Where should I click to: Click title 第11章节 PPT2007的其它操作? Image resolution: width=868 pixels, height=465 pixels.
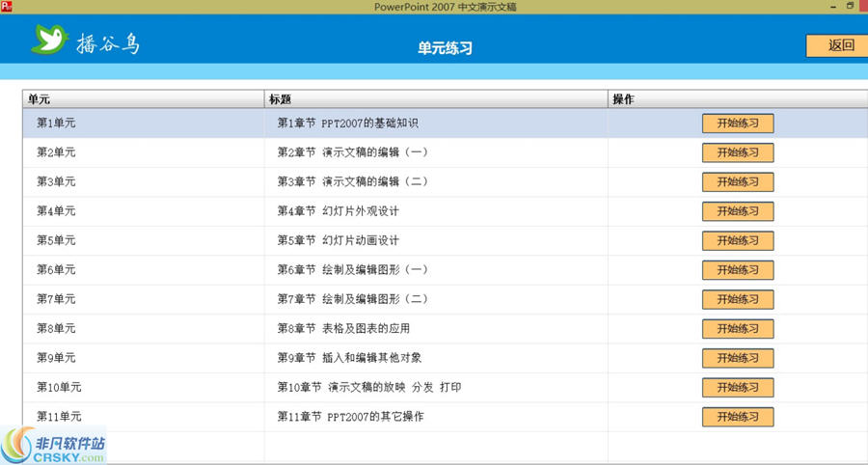pyautogui.click(x=350, y=417)
